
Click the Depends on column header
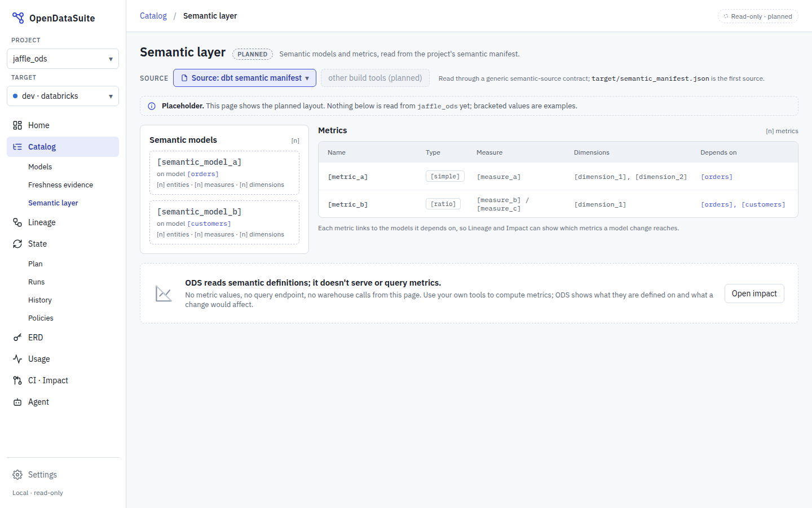pos(718,152)
